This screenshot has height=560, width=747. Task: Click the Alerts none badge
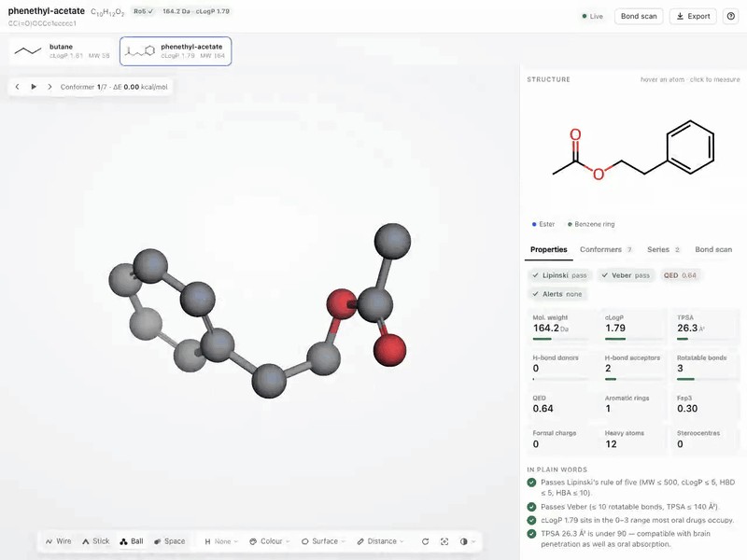(x=557, y=294)
